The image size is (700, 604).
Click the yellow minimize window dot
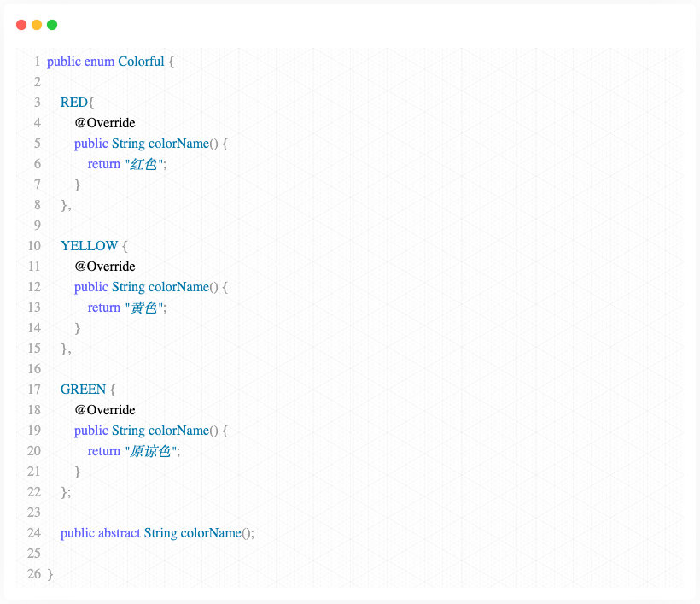(37, 25)
